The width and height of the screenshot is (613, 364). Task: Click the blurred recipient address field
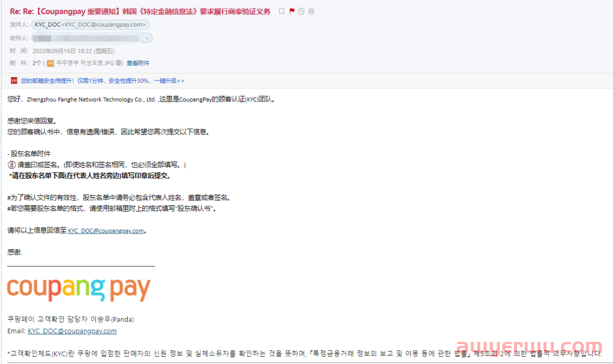(x=85, y=38)
